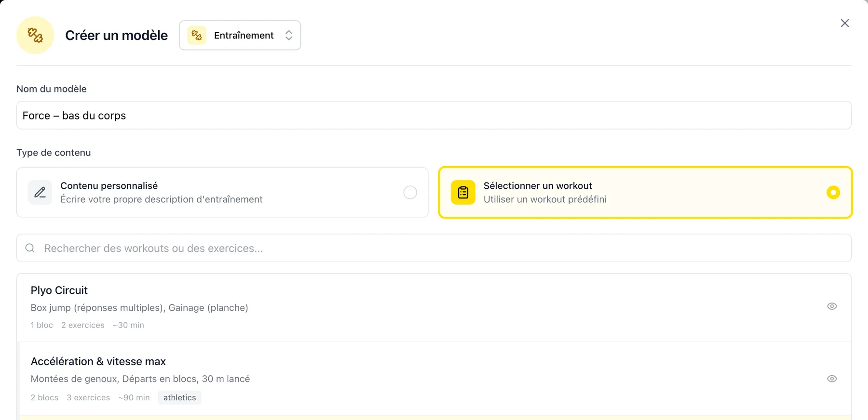Image resolution: width=868 pixels, height=420 pixels.
Task: Choose the Plyo Circuit workout title
Action: (59, 290)
